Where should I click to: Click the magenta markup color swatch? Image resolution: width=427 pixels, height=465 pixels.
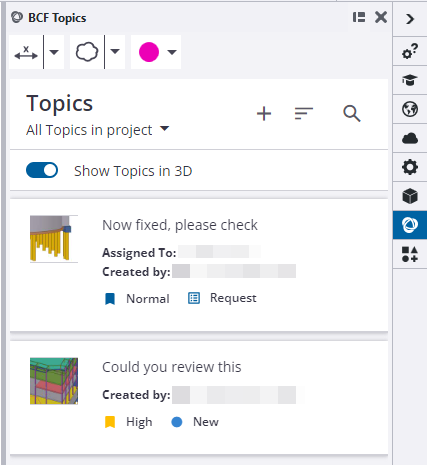pyautogui.click(x=149, y=52)
